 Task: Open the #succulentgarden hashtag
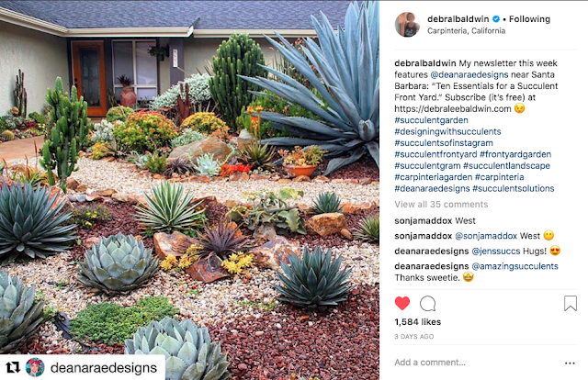point(431,120)
